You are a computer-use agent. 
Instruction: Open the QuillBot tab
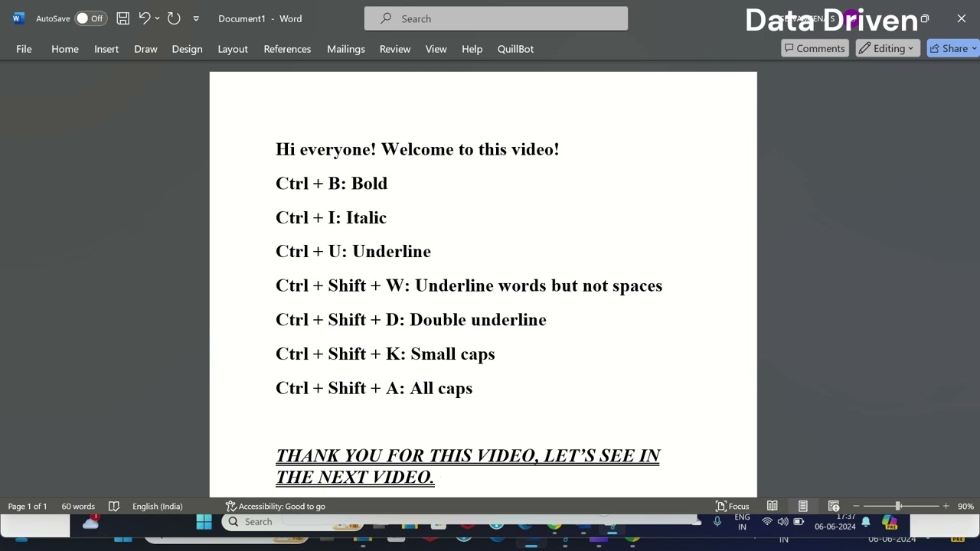[x=515, y=49]
